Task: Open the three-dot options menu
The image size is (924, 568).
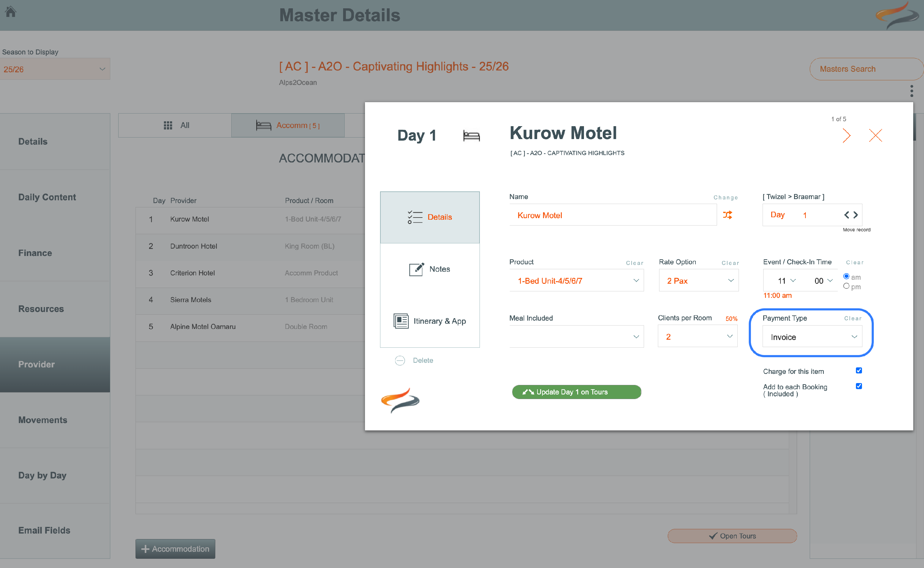Action: coord(911,91)
